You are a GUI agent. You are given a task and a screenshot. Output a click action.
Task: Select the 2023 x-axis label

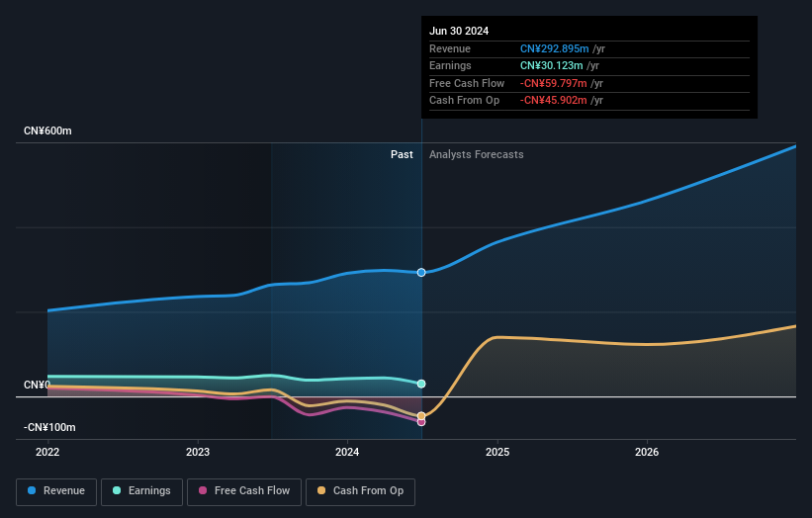198,453
